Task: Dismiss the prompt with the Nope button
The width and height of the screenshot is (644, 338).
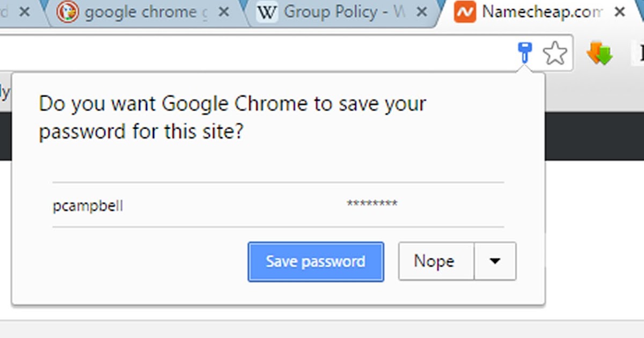Action: (435, 261)
